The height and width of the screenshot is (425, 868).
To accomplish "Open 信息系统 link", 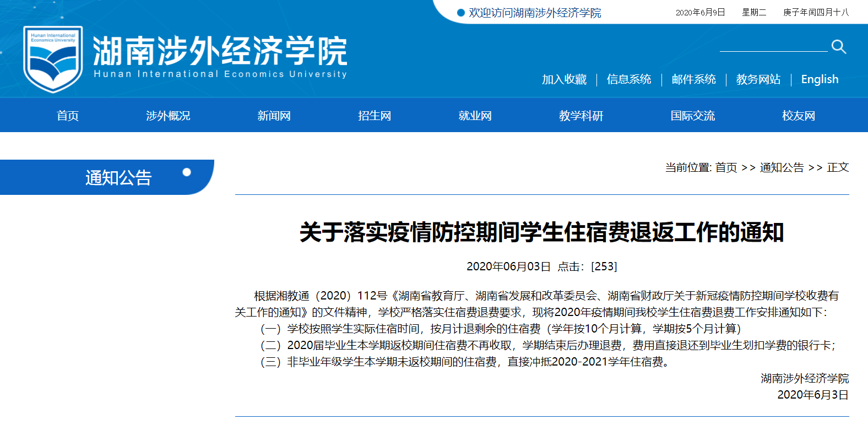I will [629, 79].
